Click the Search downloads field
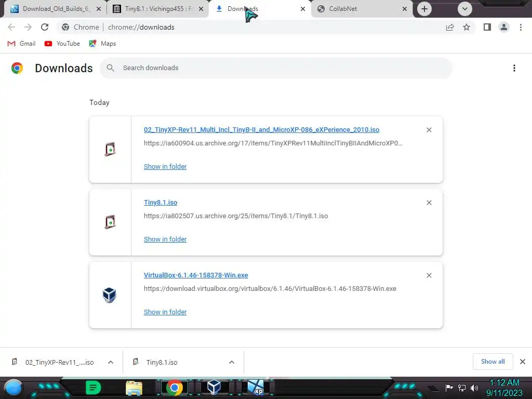Screen dimensions: 532x399 click(x=276, y=68)
